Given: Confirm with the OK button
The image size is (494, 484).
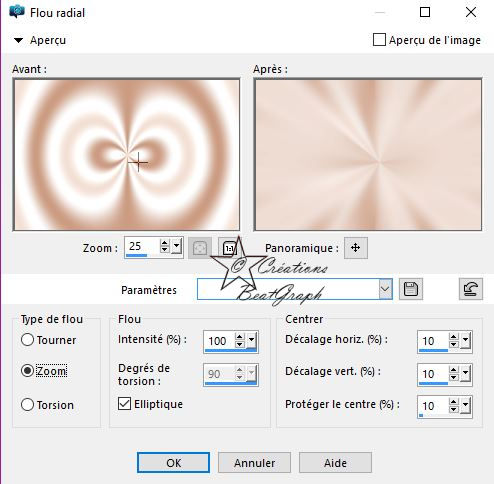Looking at the screenshot, I should point(173,462).
